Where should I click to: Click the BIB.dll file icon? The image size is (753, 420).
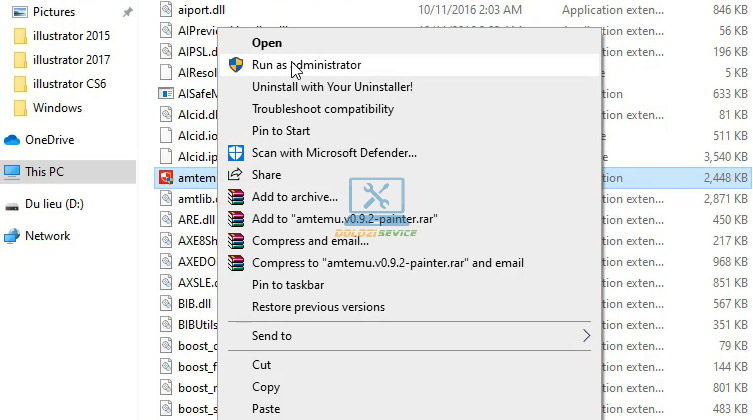[166, 303]
